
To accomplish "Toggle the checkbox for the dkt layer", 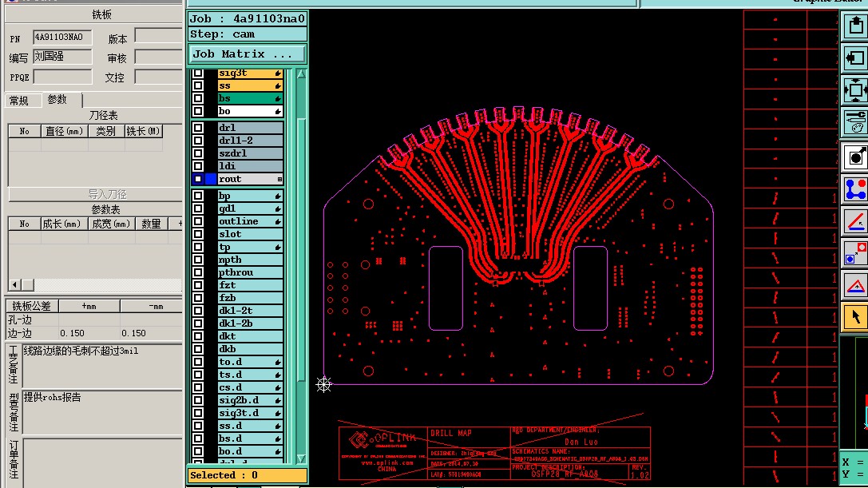I will pos(198,336).
